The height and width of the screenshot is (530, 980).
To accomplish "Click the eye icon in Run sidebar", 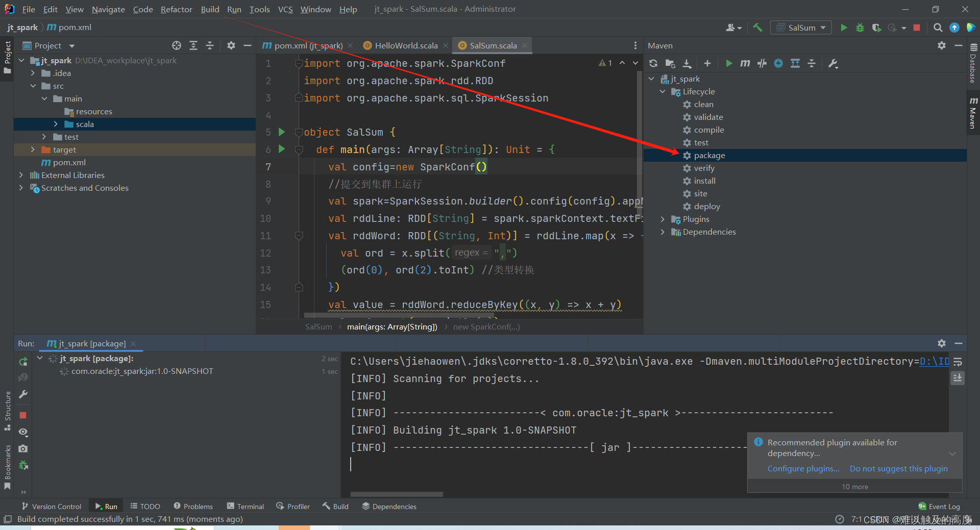I will [23, 432].
